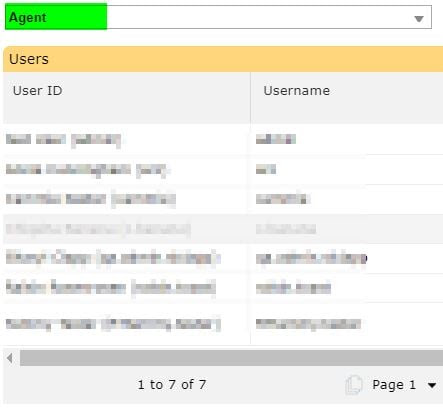Select the seventh row's User ID cell
Screen dimensions: 443x409
click(x=127, y=324)
